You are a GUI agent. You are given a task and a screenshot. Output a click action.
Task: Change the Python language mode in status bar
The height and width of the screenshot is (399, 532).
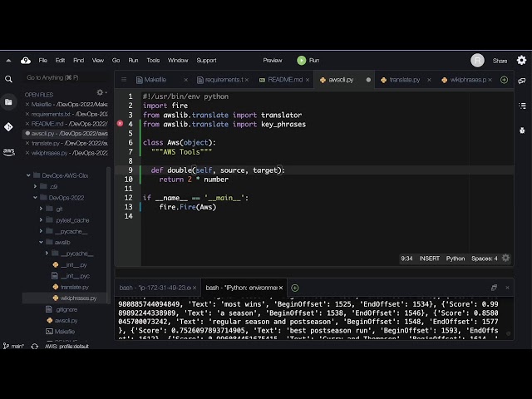click(456, 259)
